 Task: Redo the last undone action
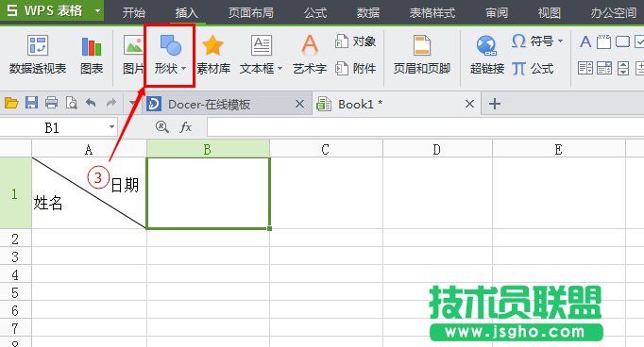coord(110,103)
